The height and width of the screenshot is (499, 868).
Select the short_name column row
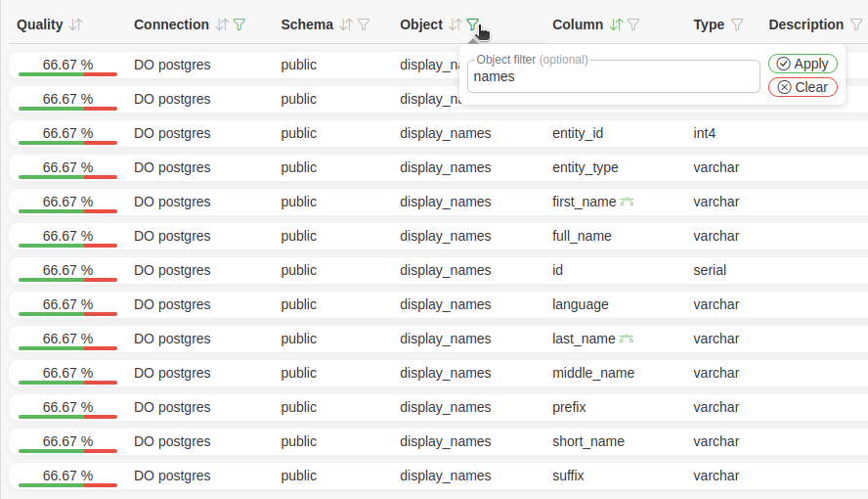[587, 441]
